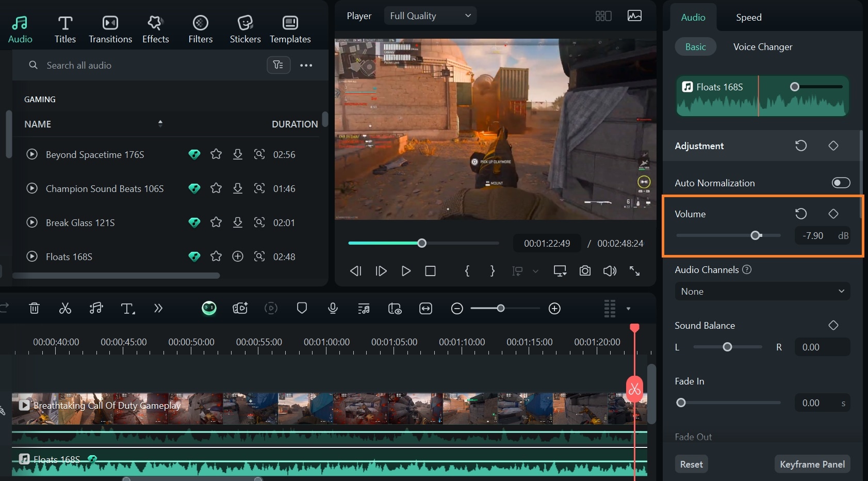Viewport: 868px width, 481px height.
Task: Expand the Audio Channels None dropdown
Action: pyautogui.click(x=762, y=292)
